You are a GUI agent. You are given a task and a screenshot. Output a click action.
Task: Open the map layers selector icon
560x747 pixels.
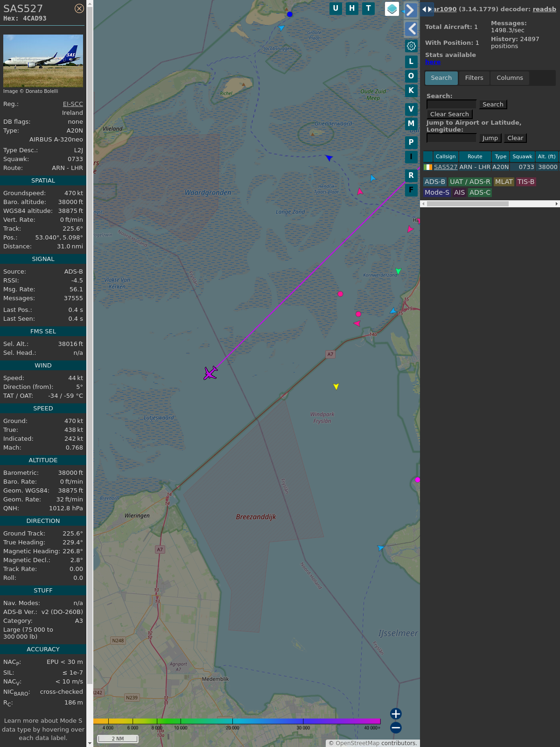click(392, 9)
